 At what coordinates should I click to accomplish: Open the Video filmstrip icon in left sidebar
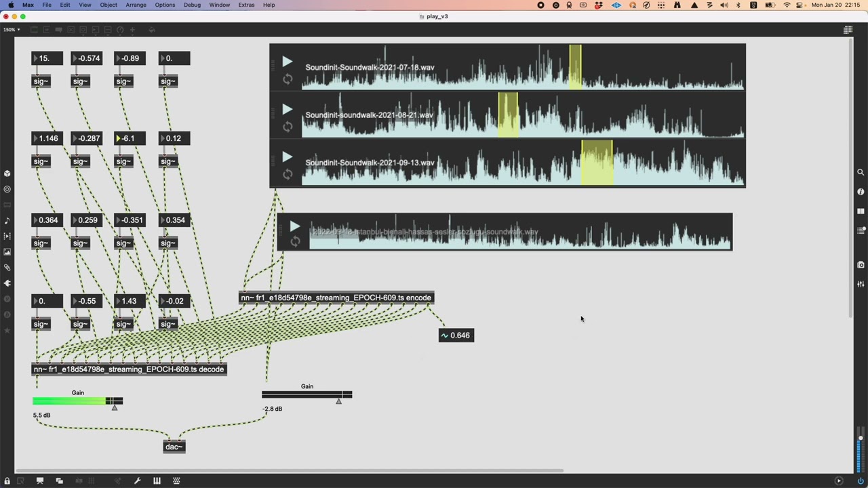(7, 236)
